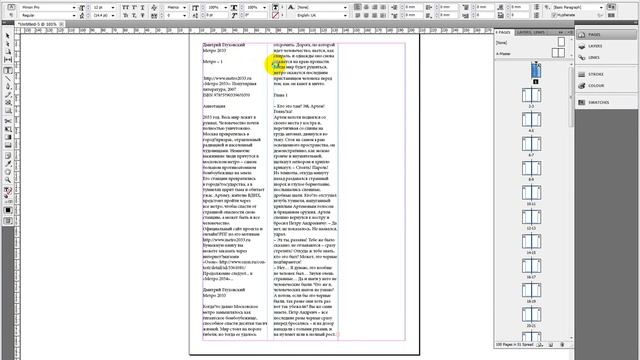Toggle align right paragraph button

pyautogui.click(x=375, y=7)
